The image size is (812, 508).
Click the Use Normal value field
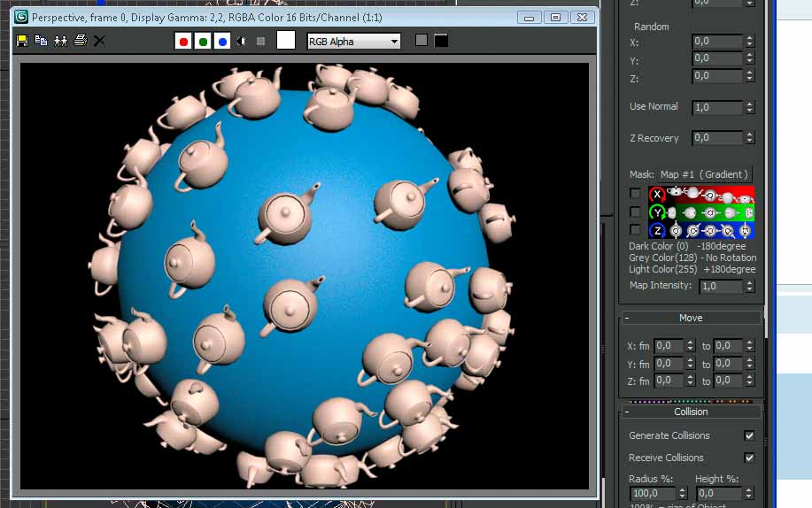point(718,108)
